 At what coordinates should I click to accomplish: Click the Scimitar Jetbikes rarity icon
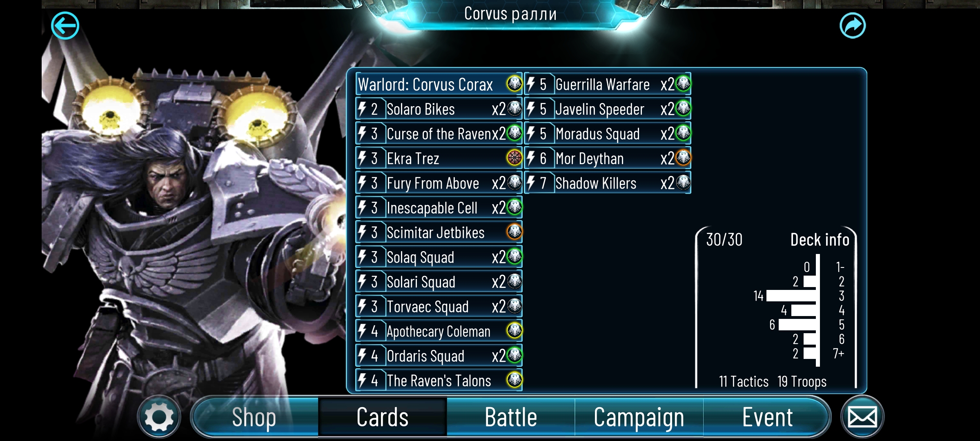pos(514,232)
